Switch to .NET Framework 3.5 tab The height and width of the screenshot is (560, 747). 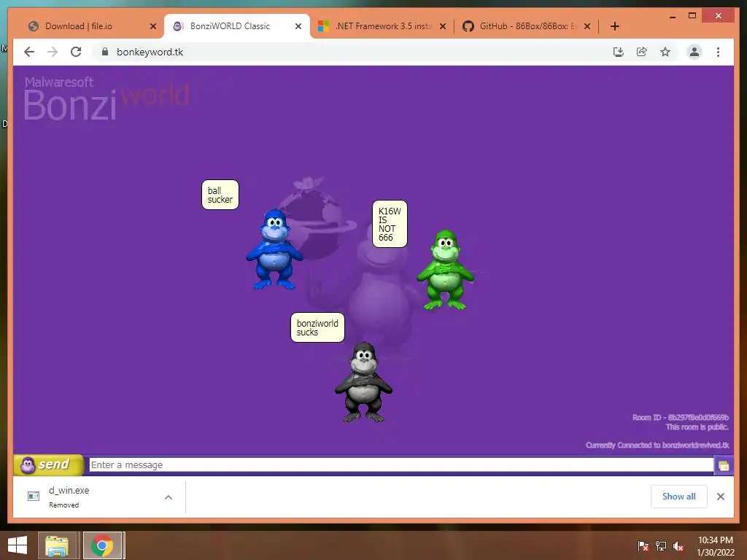[382, 26]
